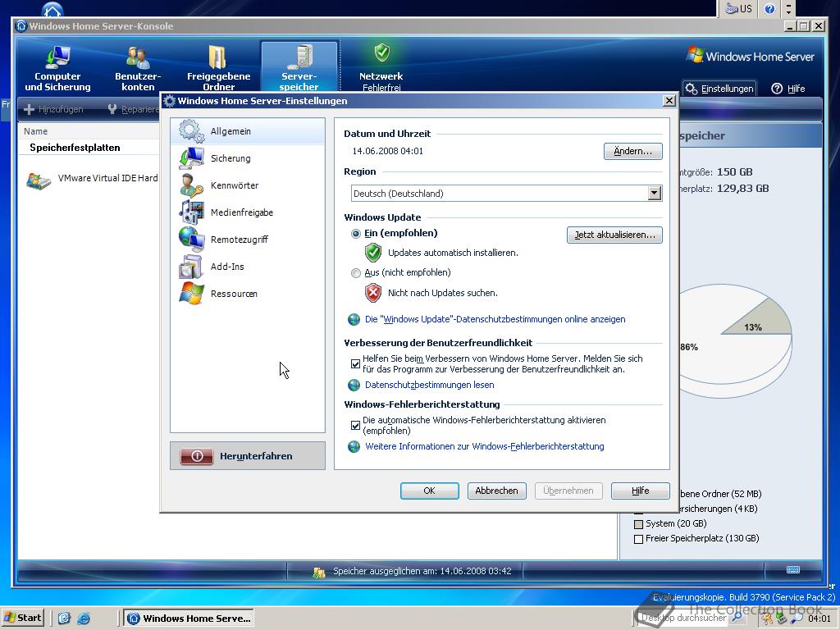840x630 pixels.
Task: Select Allgemein in the settings sidebar
Action: [x=248, y=131]
